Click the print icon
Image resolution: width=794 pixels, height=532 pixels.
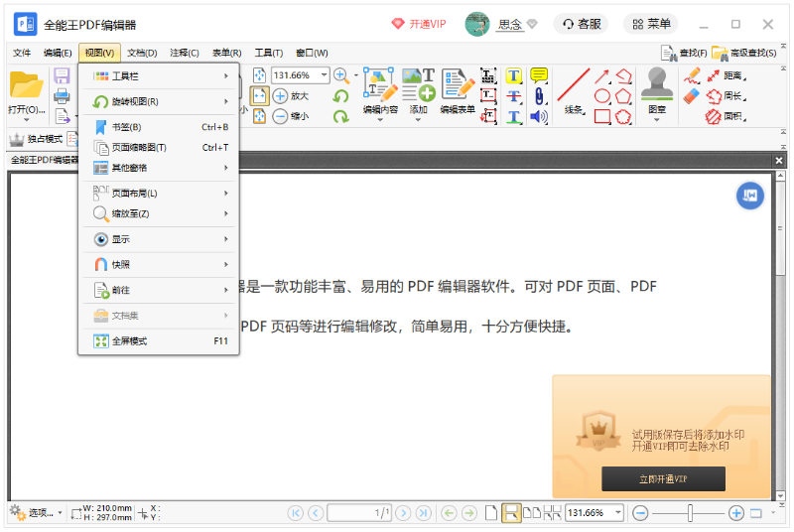(x=62, y=95)
